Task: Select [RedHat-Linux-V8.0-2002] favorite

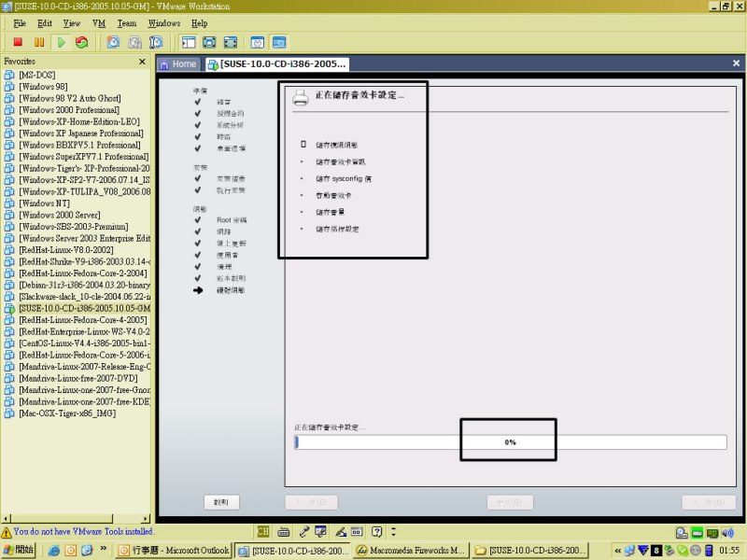Action: (x=65, y=250)
